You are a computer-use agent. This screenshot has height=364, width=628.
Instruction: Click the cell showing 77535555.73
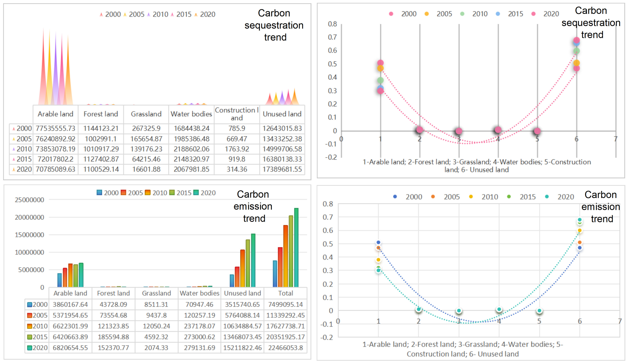tap(55, 128)
